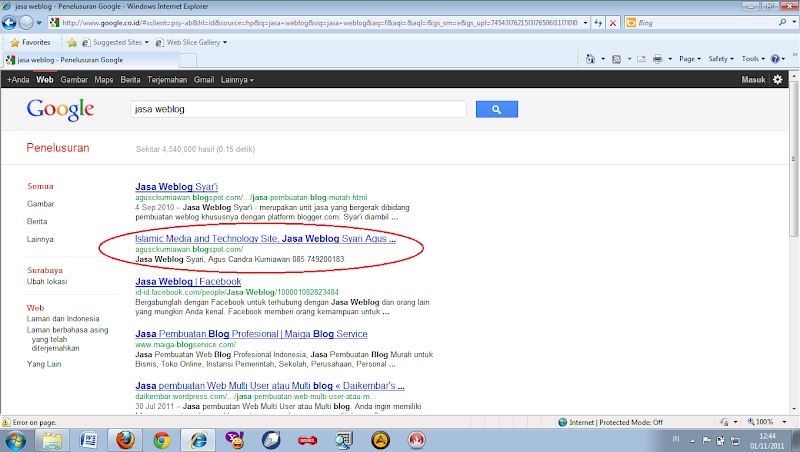Open the Safety menu dropdown
This screenshot has width=800, height=452.
point(721,59)
